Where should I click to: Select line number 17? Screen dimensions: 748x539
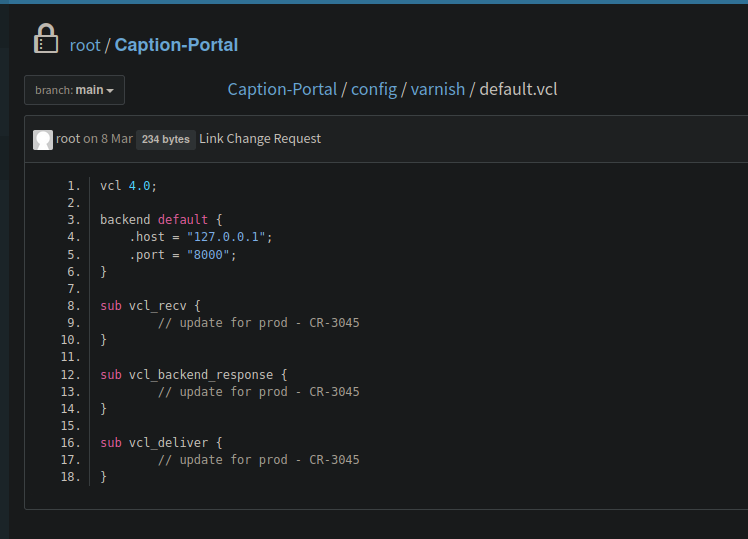71,460
